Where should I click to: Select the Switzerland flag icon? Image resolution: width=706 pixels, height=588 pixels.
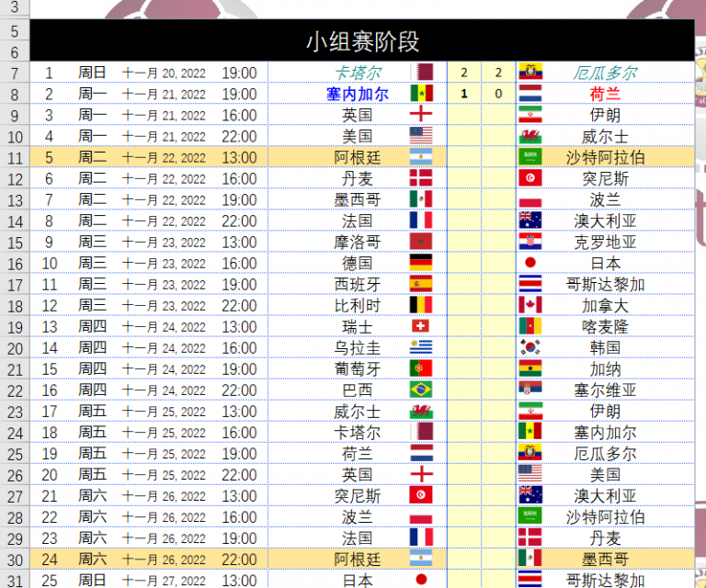point(421,326)
